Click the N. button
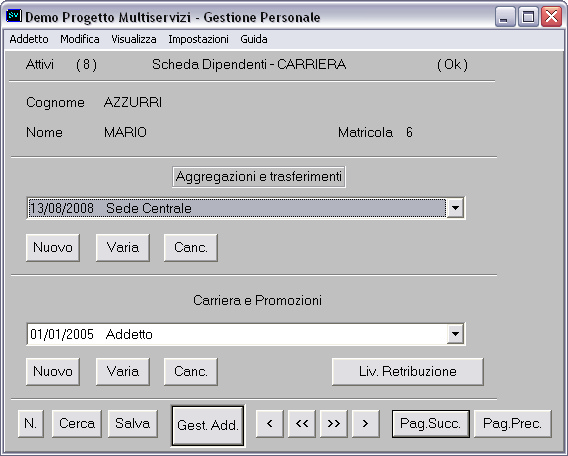The height and width of the screenshot is (456, 568). pyautogui.click(x=31, y=423)
